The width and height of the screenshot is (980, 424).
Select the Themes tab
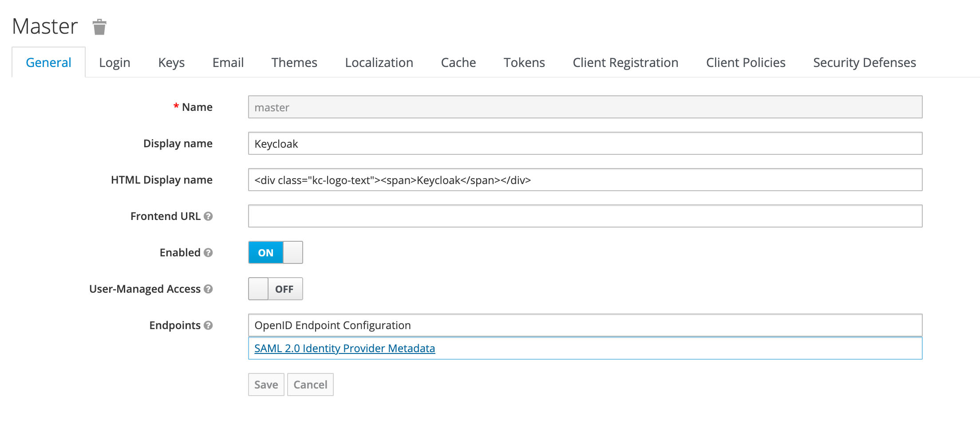click(294, 63)
